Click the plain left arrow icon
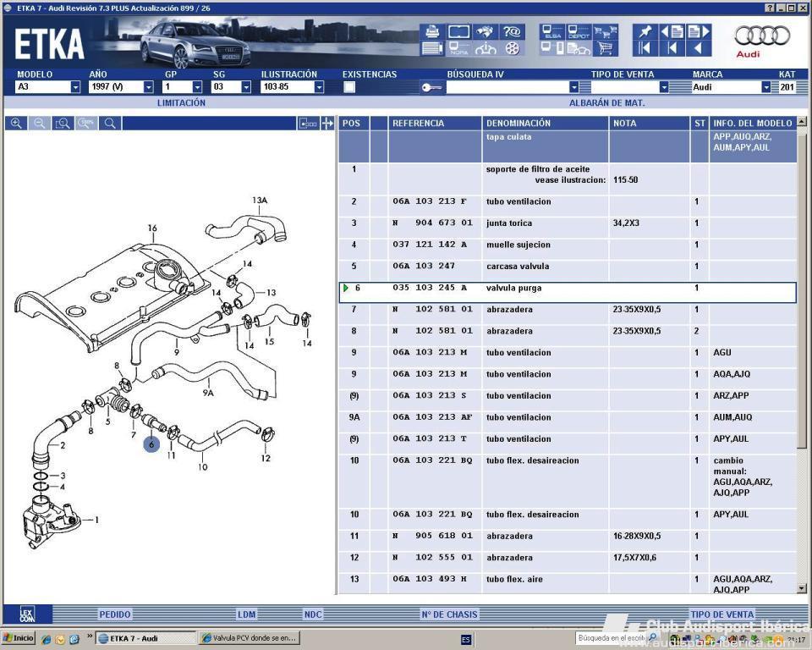 (698, 48)
